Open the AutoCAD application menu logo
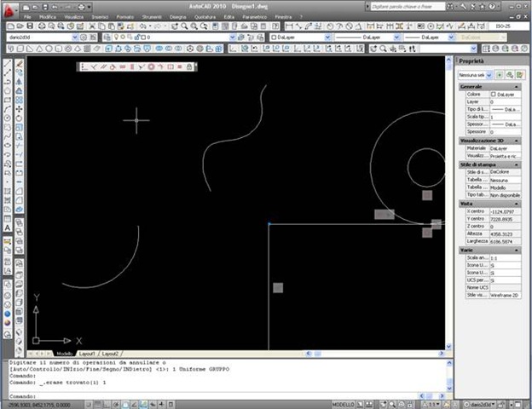Viewport: 532px width, 409px height. tap(9, 10)
